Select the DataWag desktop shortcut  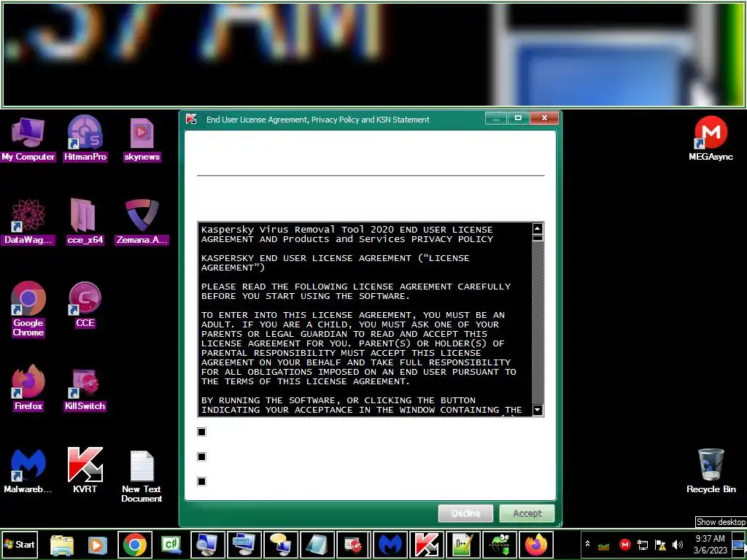pyautogui.click(x=28, y=222)
